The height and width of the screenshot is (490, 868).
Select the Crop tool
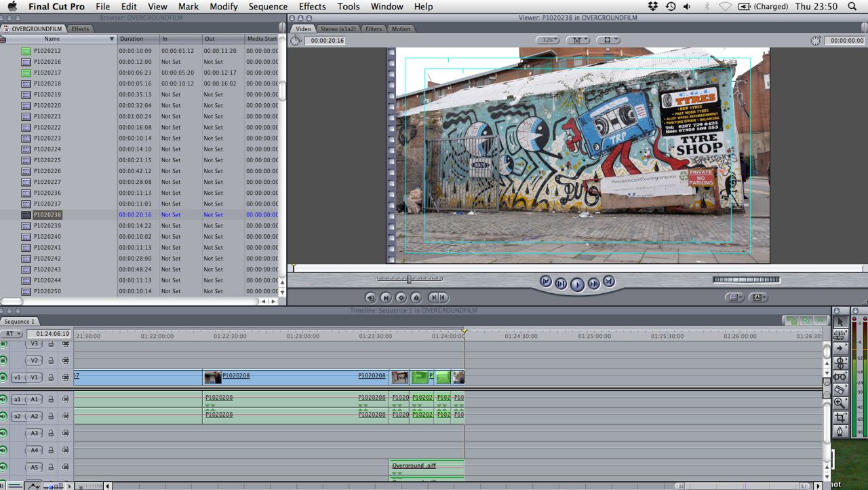840,417
